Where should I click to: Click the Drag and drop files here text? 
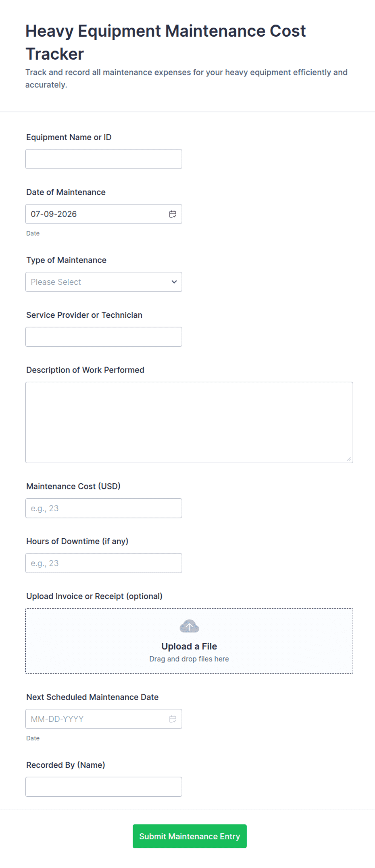(x=189, y=659)
